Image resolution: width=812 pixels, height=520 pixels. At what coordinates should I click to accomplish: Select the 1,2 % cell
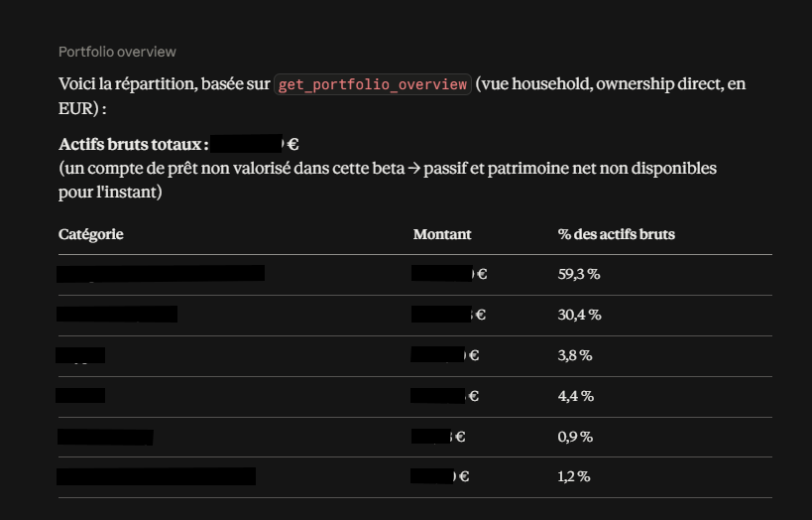[574, 476]
